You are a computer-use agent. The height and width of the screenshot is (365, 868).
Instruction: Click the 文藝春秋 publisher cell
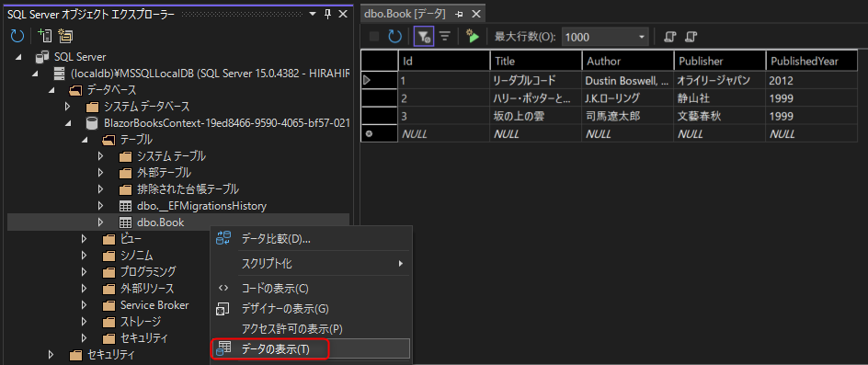coord(719,116)
